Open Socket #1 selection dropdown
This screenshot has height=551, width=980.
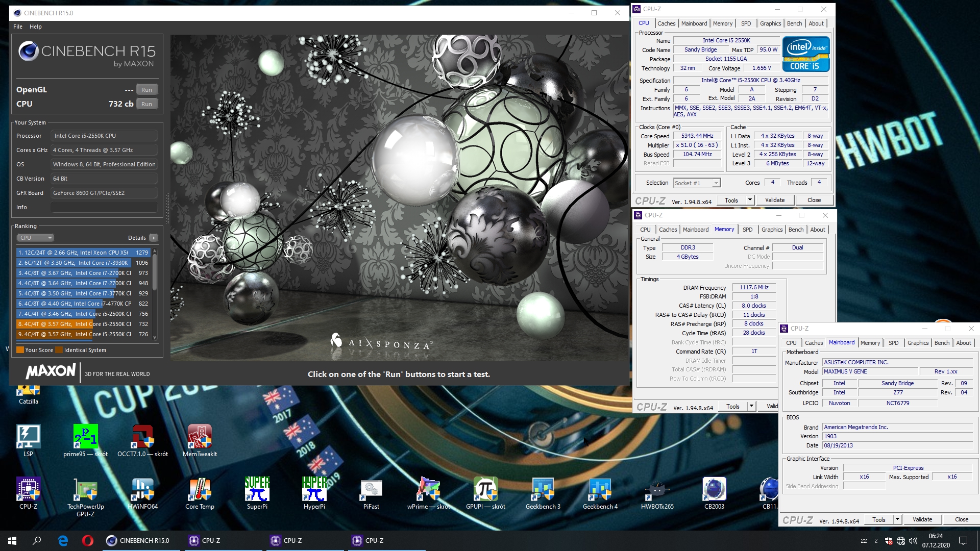click(x=697, y=183)
